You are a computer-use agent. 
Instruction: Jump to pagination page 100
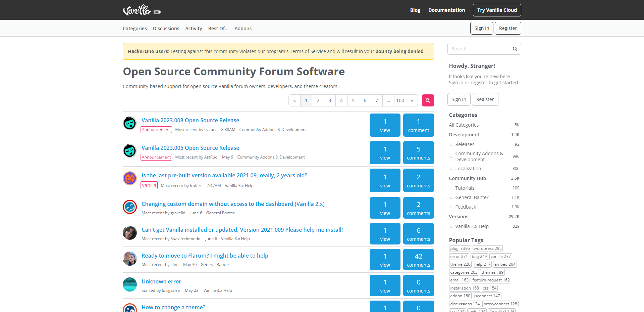pos(400,100)
